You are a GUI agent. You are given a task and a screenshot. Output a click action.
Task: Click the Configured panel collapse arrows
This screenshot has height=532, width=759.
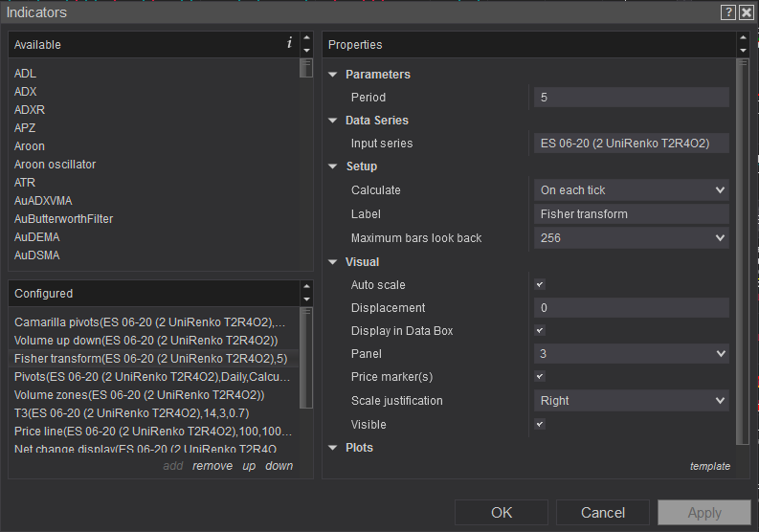point(306,293)
